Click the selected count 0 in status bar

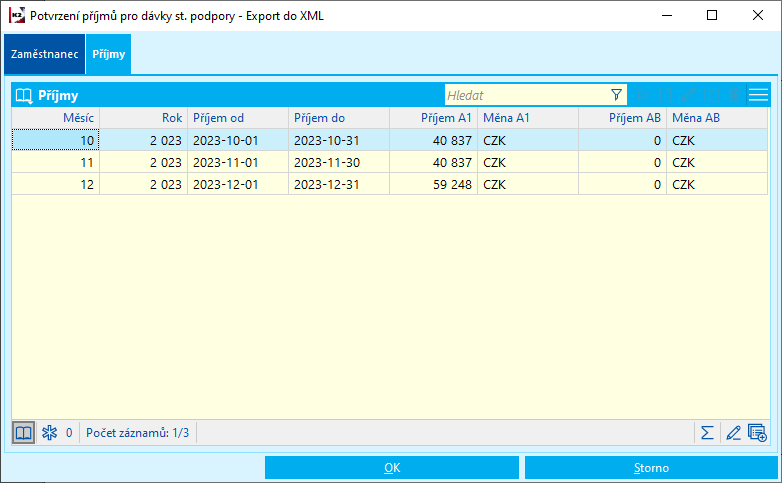(x=69, y=433)
